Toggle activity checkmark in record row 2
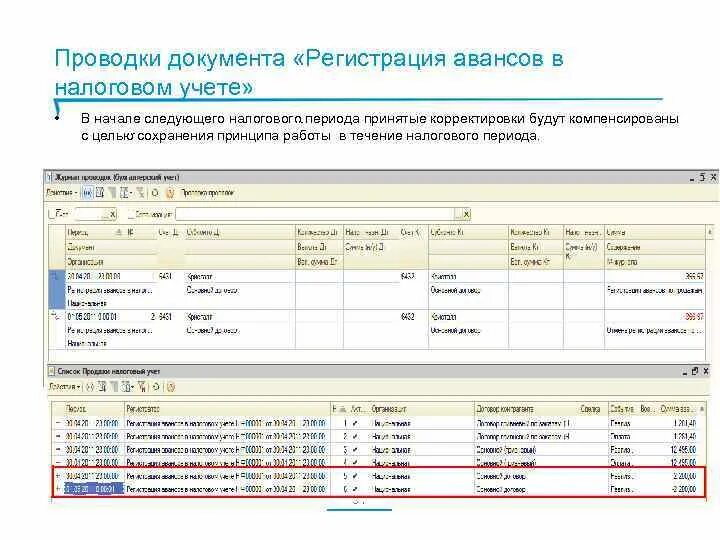This screenshot has height=540, width=720. click(x=355, y=436)
